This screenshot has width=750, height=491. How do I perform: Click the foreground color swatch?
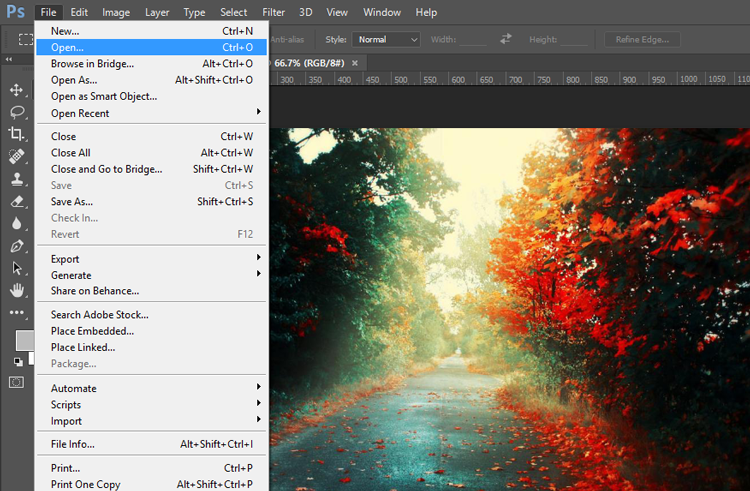(x=23, y=340)
